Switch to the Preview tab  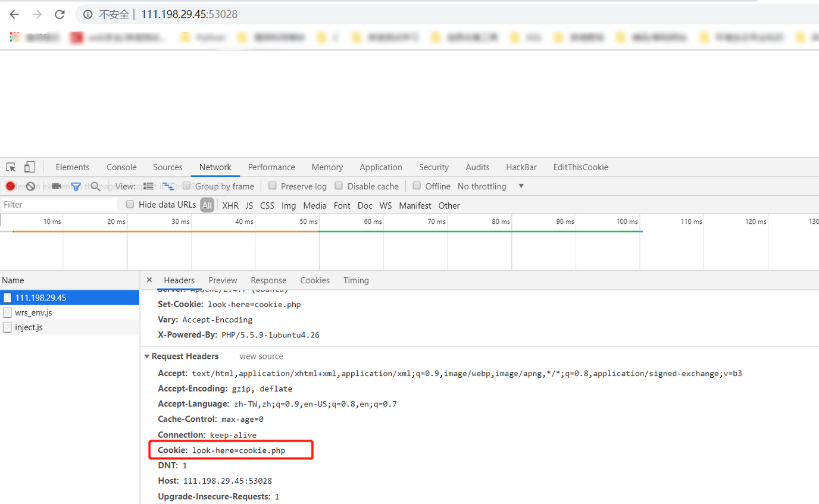click(x=223, y=280)
